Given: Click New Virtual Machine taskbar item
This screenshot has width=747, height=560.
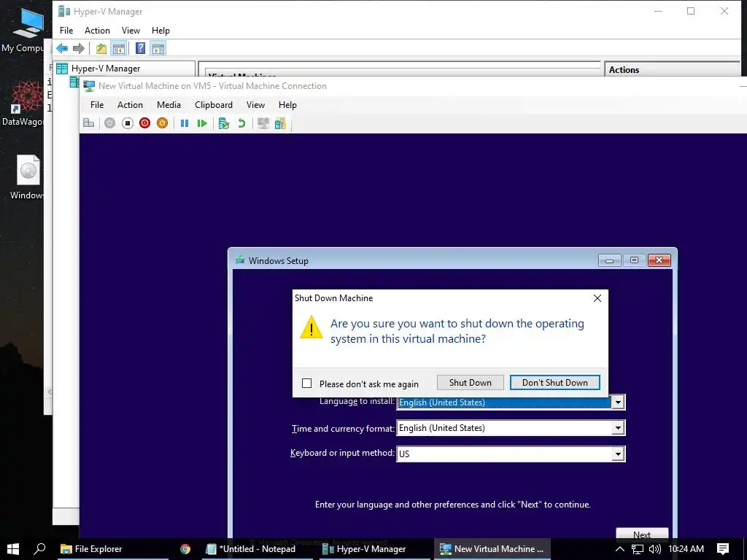Looking at the screenshot, I should click(492, 549).
